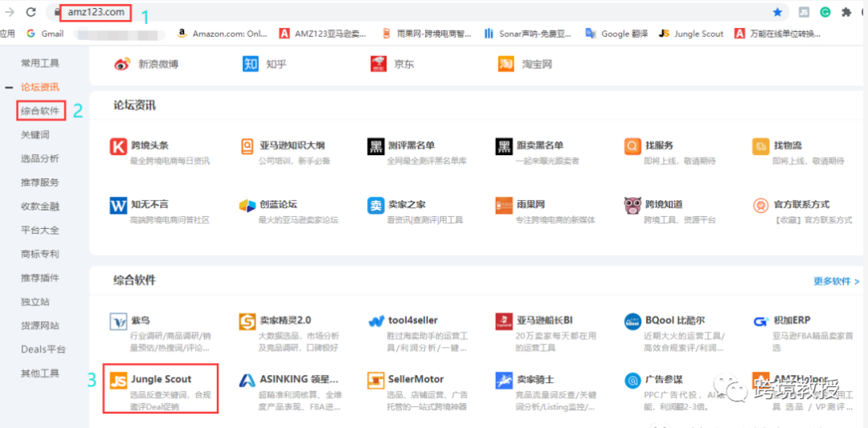Click the tool4seller icon
This screenshot has width=868, height=428.
click(x=375, y=321)
